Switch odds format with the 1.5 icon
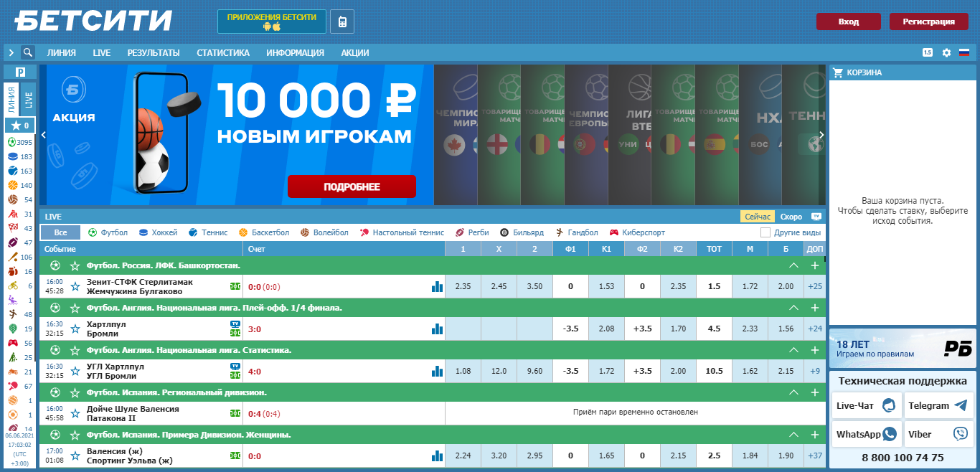 click(928, 52)
